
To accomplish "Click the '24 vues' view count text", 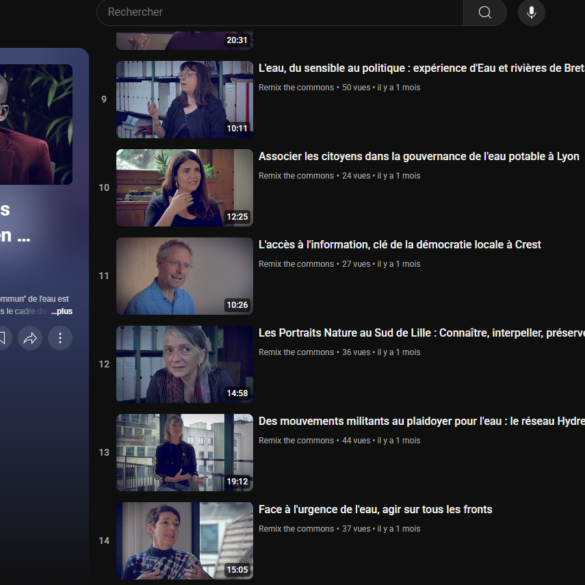I will click(356, 176).
